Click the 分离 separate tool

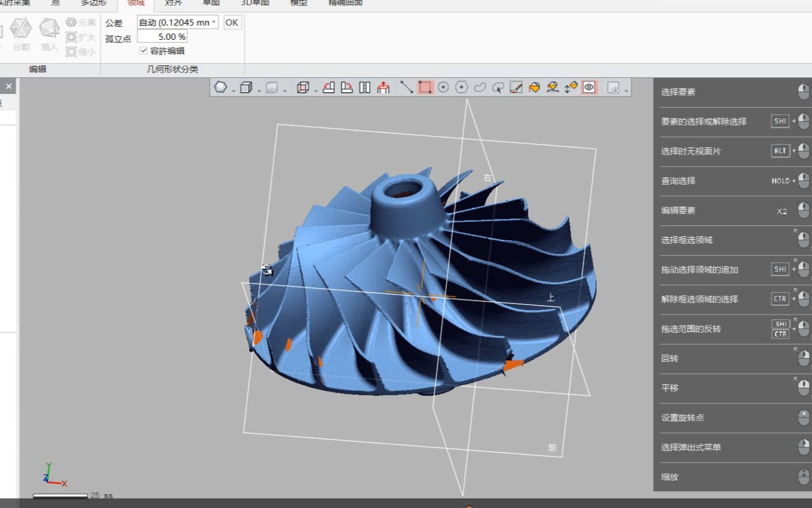pos(80,22)
